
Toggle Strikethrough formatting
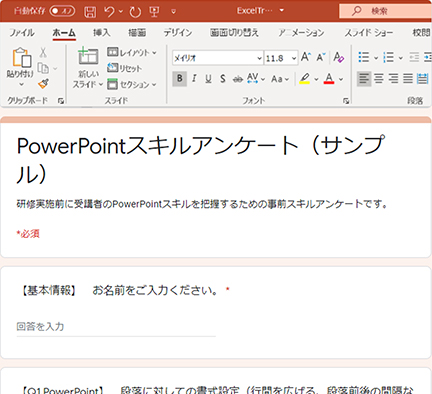pyautogui.click(x=237, y=79)
